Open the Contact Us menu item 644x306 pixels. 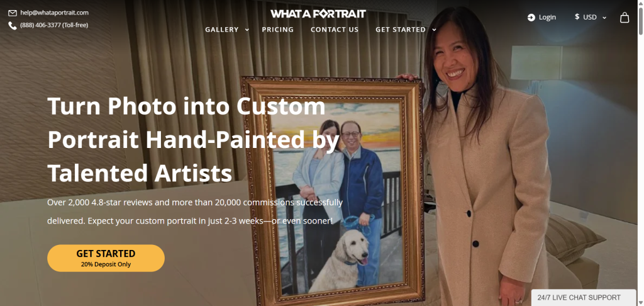click(x=335, y=30)
